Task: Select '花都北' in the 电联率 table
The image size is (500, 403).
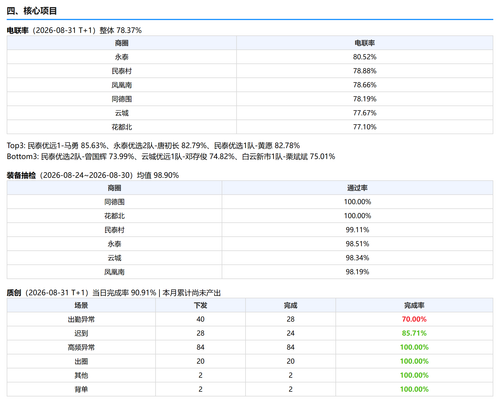Action: [122, 127]
